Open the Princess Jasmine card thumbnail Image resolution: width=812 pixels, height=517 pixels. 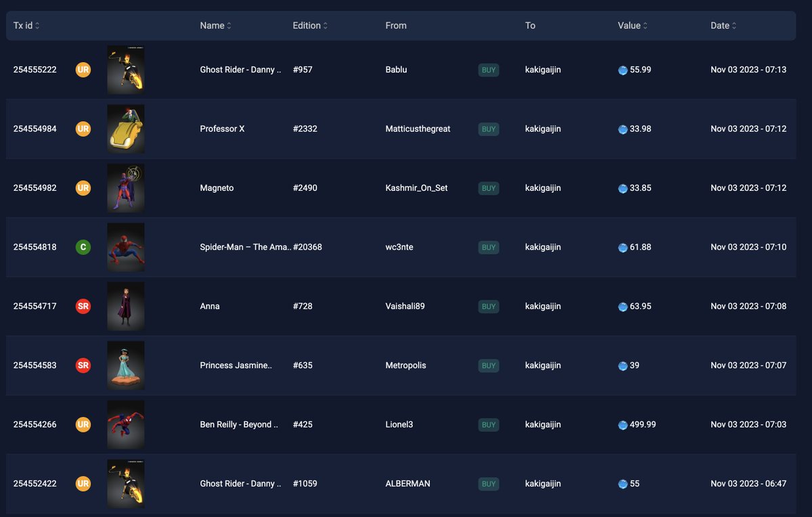pyautogui.click(x=126, y=365)
